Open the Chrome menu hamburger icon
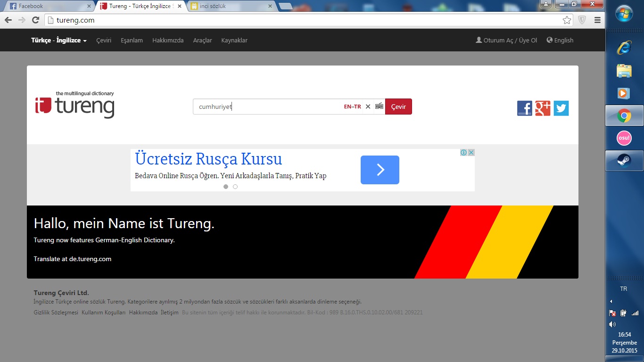The image size is (644, 362). coord(597,20)
